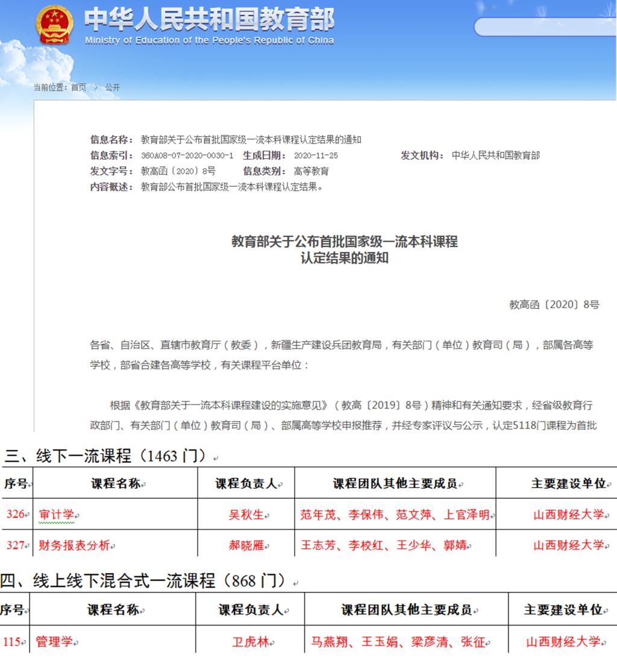Click the 课程名称 header in the 线下一流课程 table
The image size is (617, 672).
click(116, 483)
